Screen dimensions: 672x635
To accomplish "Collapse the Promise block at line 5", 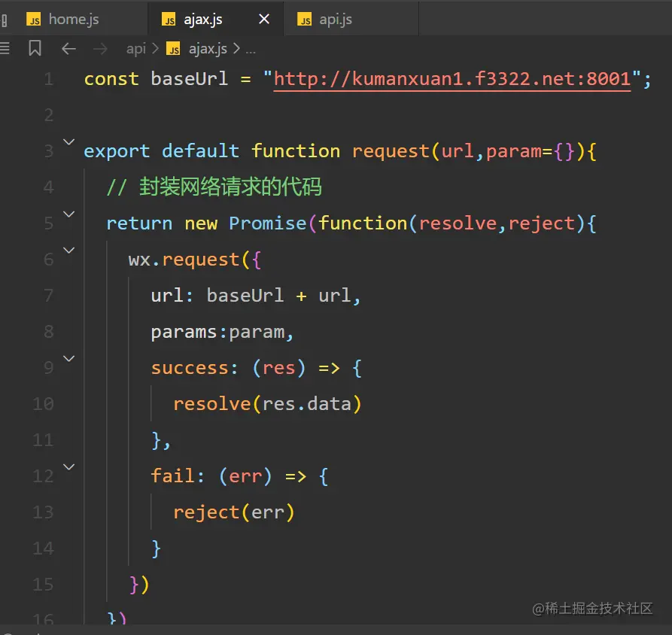I will point(69,214).
